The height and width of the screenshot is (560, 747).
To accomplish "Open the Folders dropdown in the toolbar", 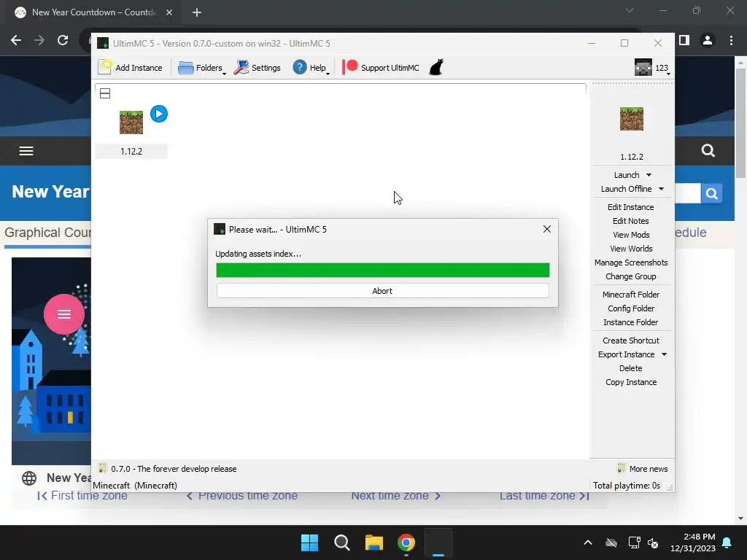I will coord(202,68).
